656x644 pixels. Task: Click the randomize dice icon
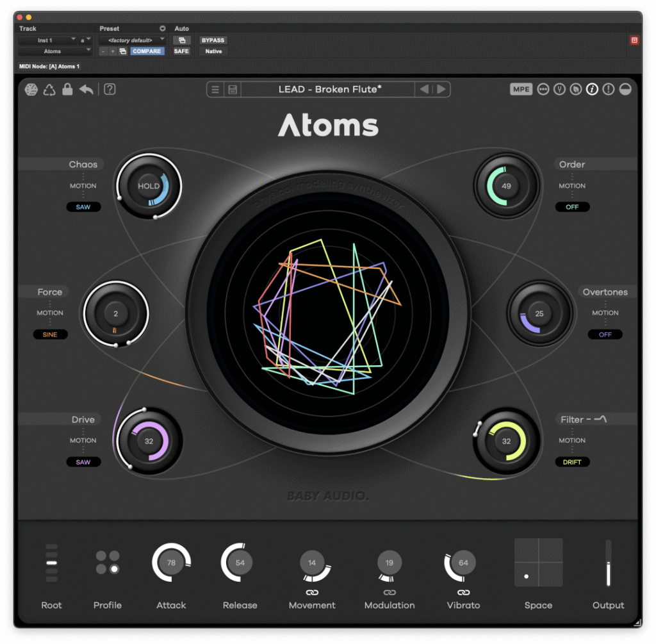[31, 89]
